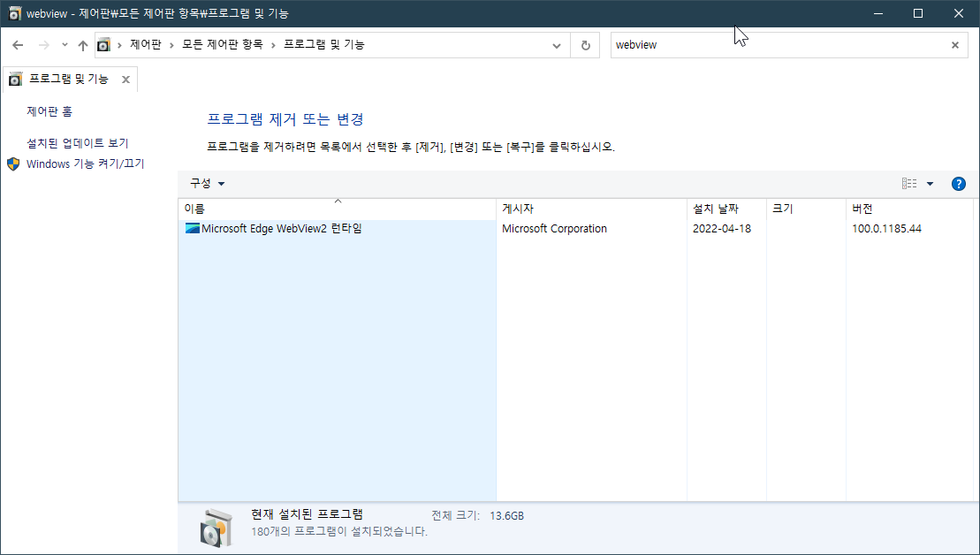Open the 구성 dropdown menu
Viewport: 980px width, 555px height.
tap(208, 183)
